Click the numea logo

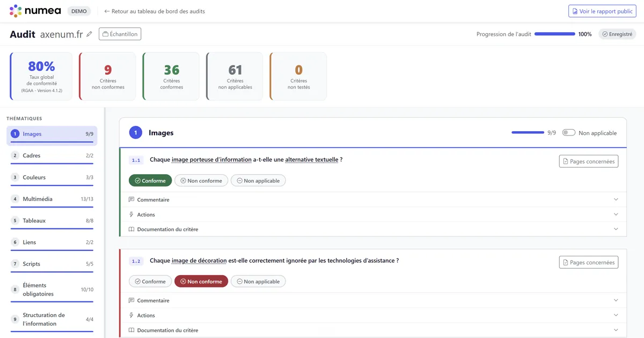point(35,11)
